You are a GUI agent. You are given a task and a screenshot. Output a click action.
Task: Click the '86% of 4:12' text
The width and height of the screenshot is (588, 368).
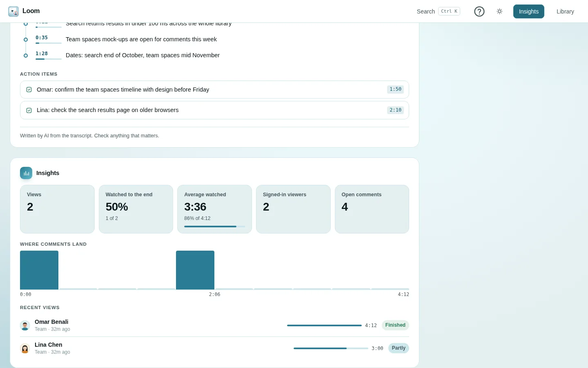pos(197,218)
